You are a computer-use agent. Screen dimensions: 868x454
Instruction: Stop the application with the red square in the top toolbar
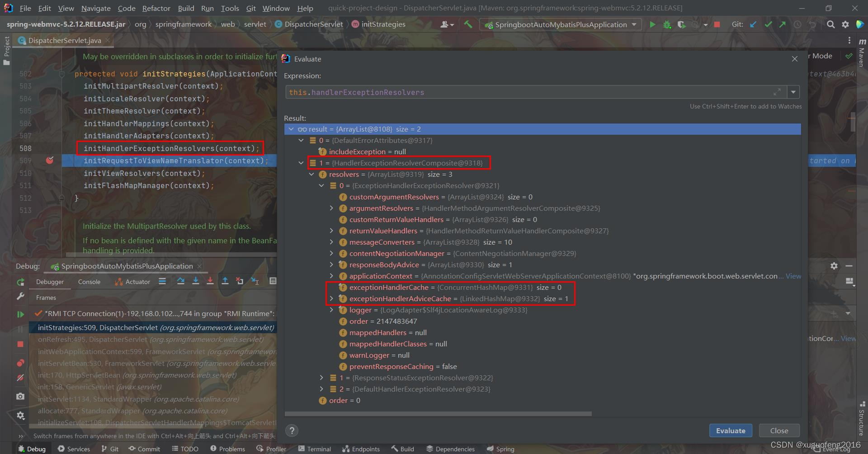[x=717, y=24]
